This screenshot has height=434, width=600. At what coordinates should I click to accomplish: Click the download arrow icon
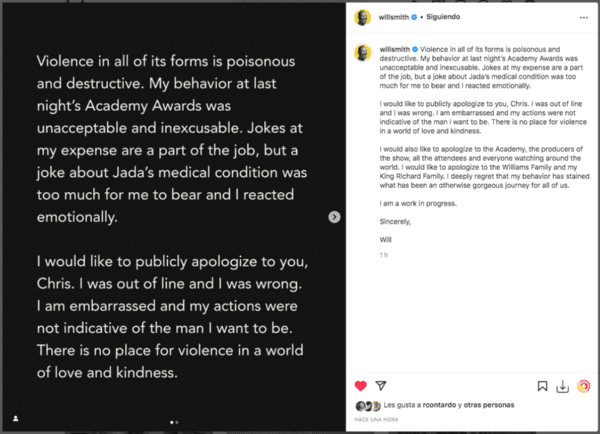tap(561, 386)
